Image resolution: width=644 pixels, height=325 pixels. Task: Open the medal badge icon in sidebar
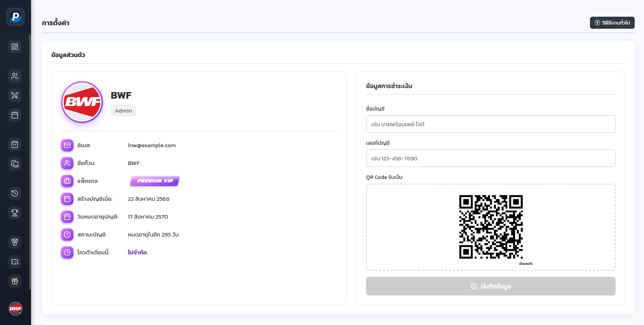click(15, 242)
